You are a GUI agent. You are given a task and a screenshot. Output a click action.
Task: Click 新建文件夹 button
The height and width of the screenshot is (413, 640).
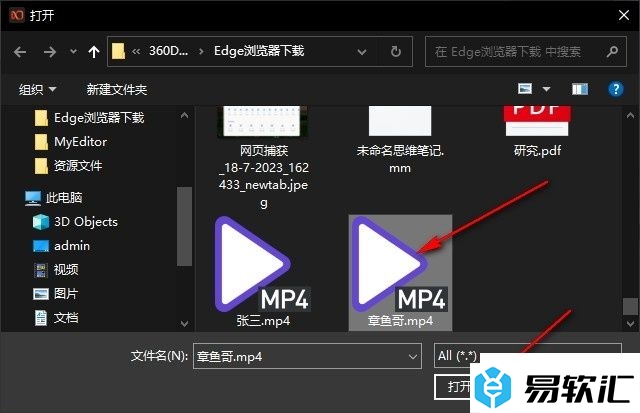point(117,89)
